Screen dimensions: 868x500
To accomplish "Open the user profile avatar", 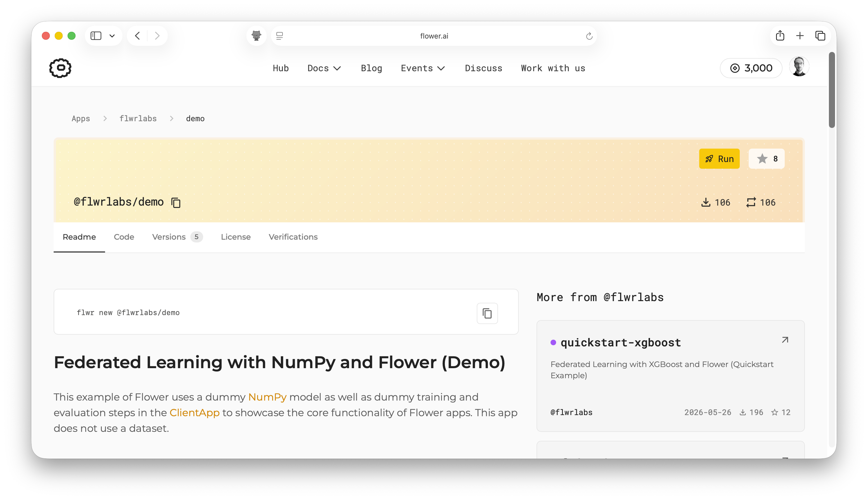I will point(799,67).
